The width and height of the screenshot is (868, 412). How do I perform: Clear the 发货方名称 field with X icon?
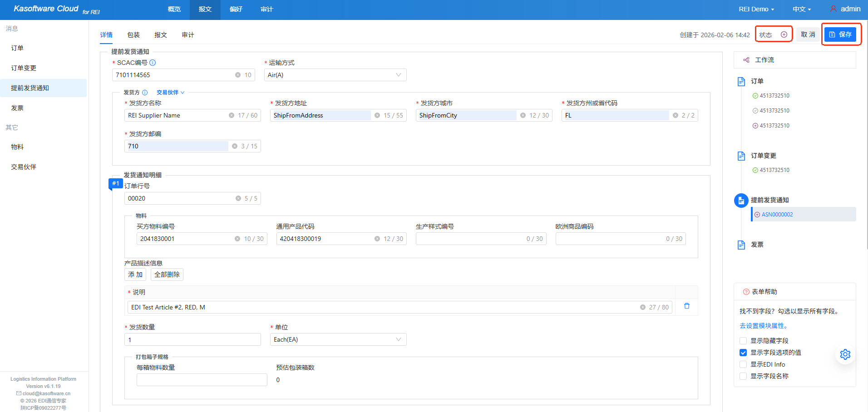231,115
